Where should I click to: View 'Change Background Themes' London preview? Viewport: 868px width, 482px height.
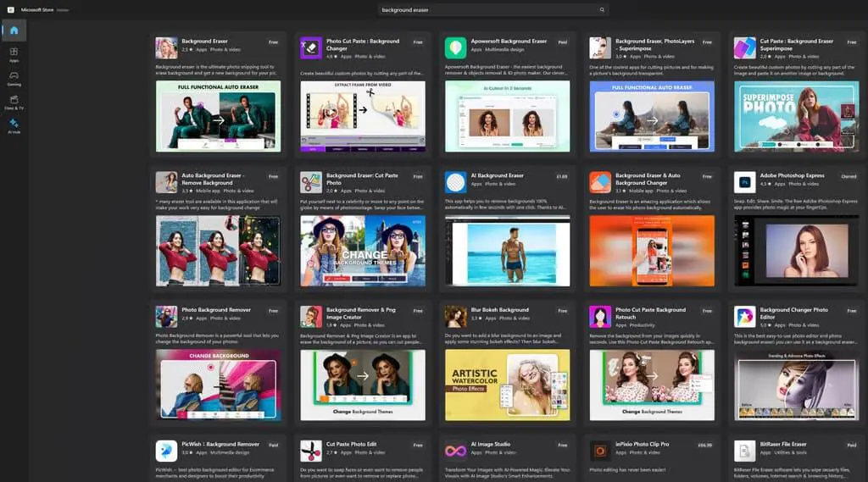click(363, 251)
